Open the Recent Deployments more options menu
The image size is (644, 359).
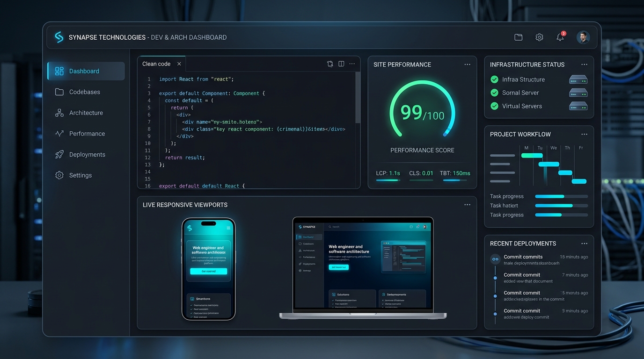pos(584,244)
